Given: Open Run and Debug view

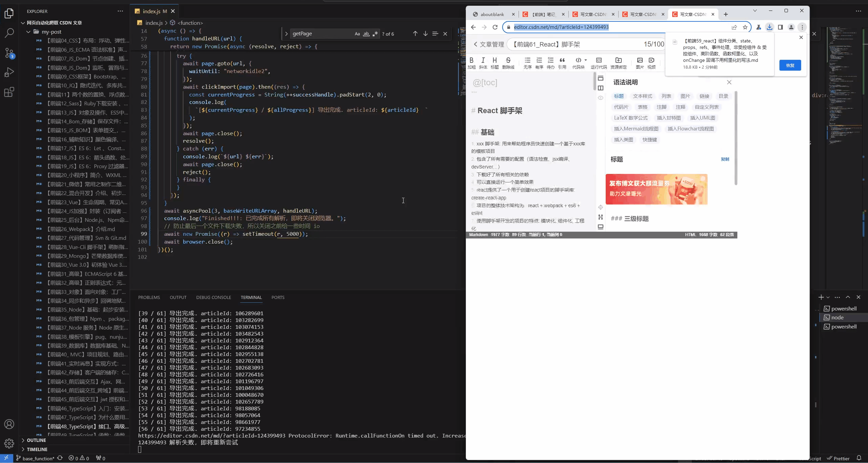Looking at the screenshot, I should tap(9, 72).
